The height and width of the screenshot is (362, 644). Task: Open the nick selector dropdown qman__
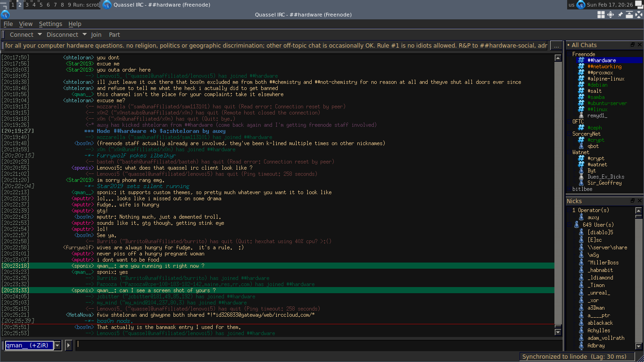coord(58,346)
